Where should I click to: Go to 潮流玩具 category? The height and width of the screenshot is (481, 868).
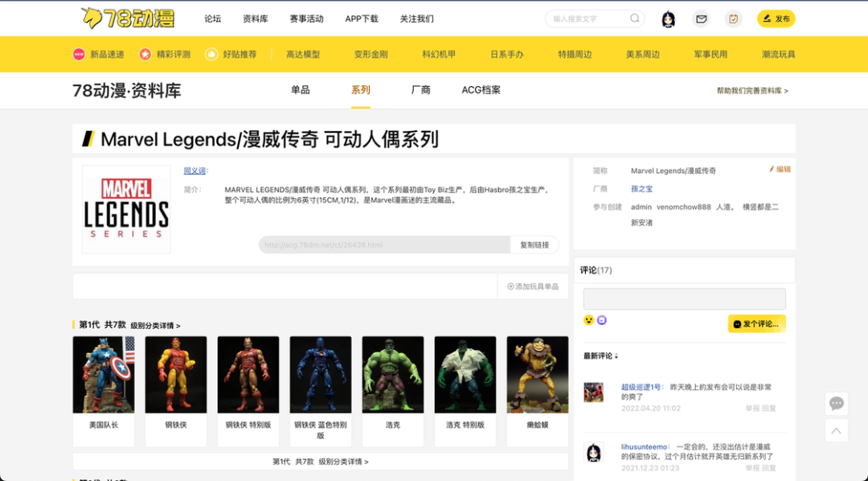click(778, 55)
